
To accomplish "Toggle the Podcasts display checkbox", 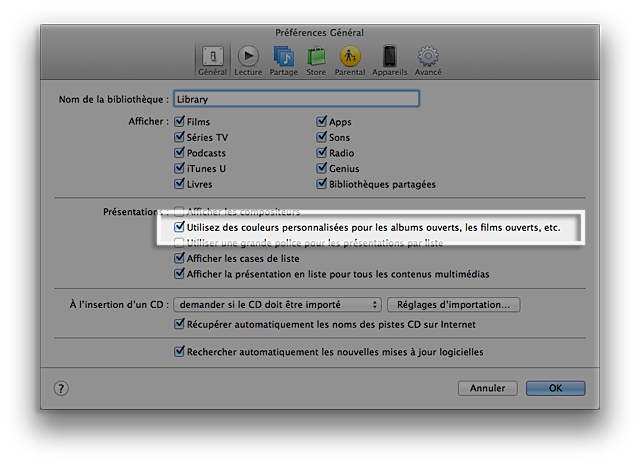I will pos(179,153).
